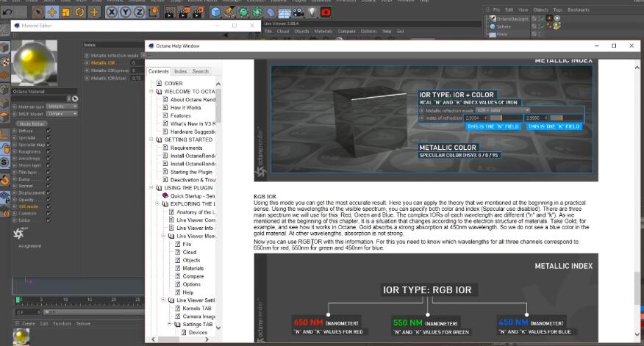
Task: Add a Camera object
Action: pyautogui.click(x=298, y=12)
